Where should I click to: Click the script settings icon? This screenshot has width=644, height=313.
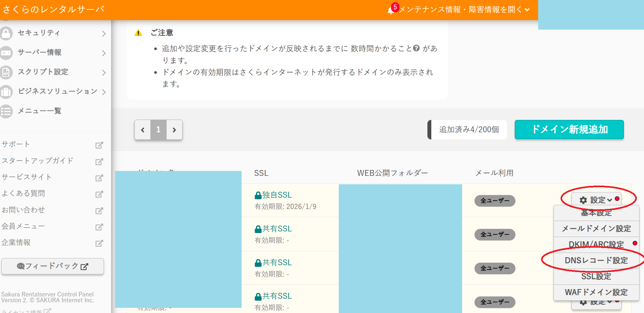pyautogui.click(x=6, y=72)
